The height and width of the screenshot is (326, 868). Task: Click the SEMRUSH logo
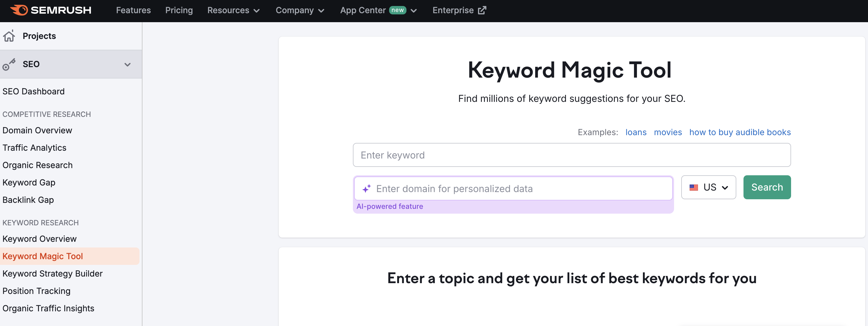click(x=51, y=10)
